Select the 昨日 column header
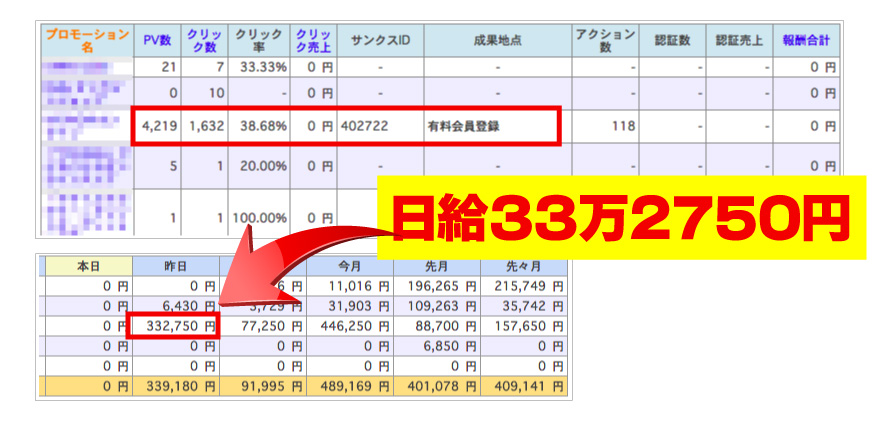Image resolution: width=880 pixels, height=428 pixels. (175, 267)
